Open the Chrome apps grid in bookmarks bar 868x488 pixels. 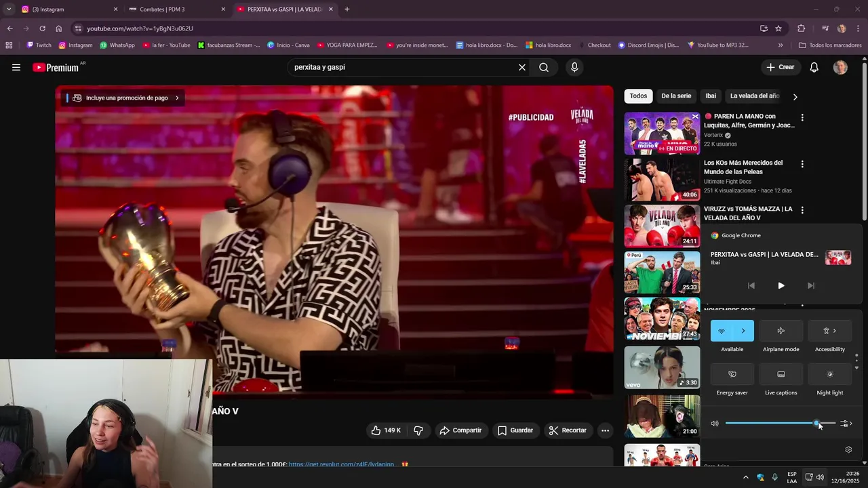pyautogui.click(x=9, y=45)
